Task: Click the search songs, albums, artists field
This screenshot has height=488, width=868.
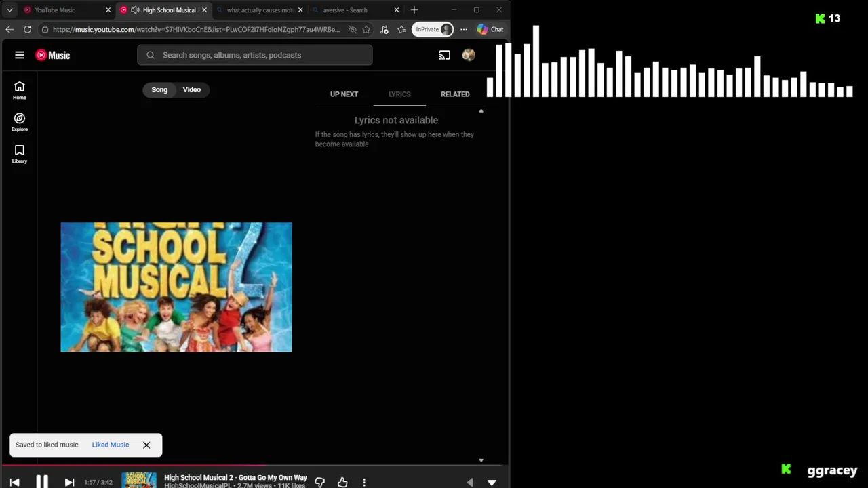Action: coord(255,55)
